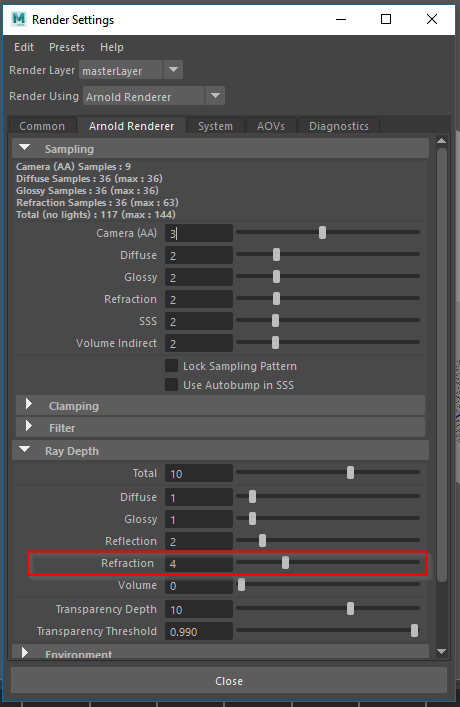Switch to the Common tab
Image resolution: width=460 pixels, height=707 pixels.
click(x=42, y=126)
